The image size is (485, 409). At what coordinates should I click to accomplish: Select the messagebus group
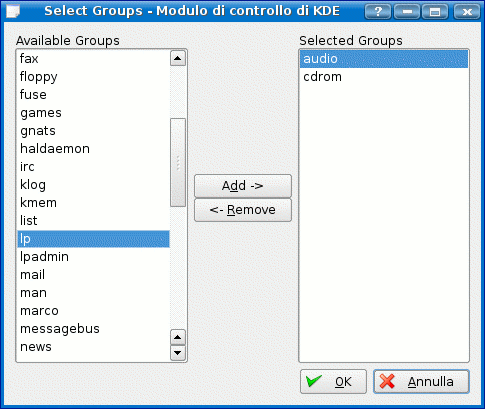coord(93,329)
